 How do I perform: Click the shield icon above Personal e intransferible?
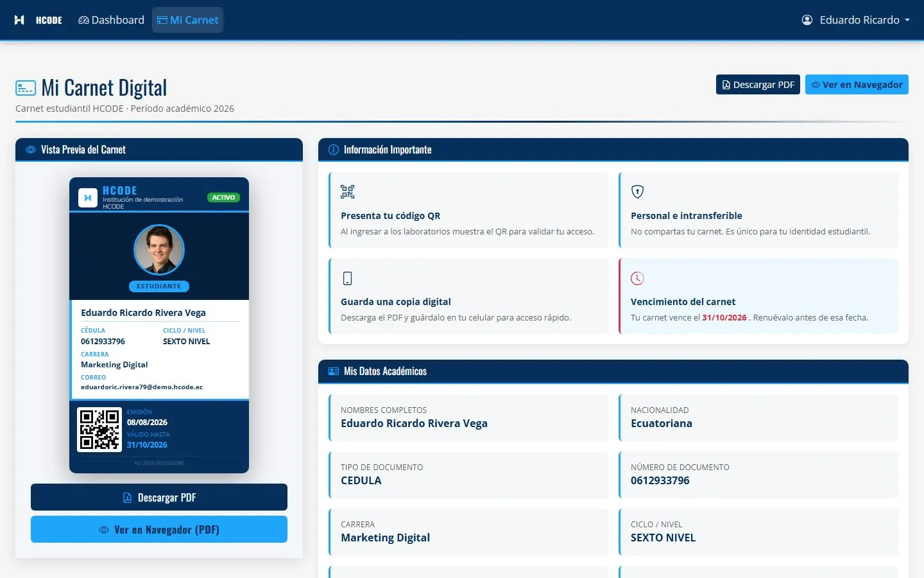637,191
